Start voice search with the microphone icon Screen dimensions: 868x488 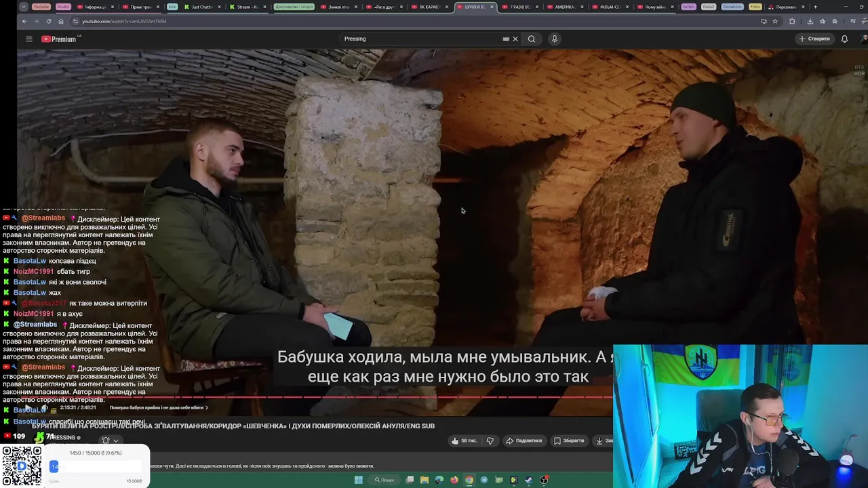tap(554, 39)
